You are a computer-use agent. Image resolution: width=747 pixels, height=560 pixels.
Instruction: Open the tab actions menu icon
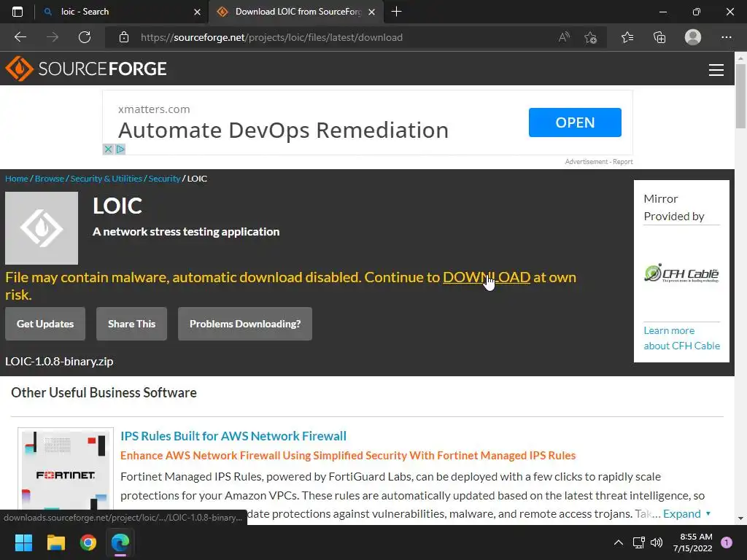click(18, 12)
